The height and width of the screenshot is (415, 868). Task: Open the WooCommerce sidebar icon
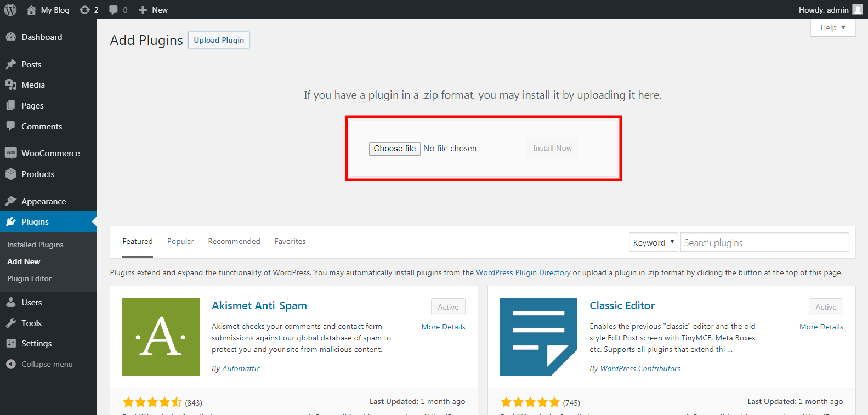(11, 153)
